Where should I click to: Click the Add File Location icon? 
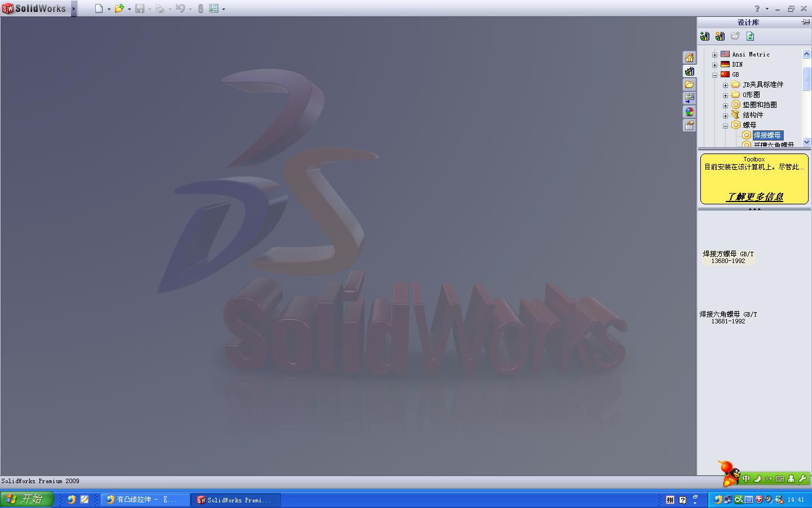tap(720, 36)
